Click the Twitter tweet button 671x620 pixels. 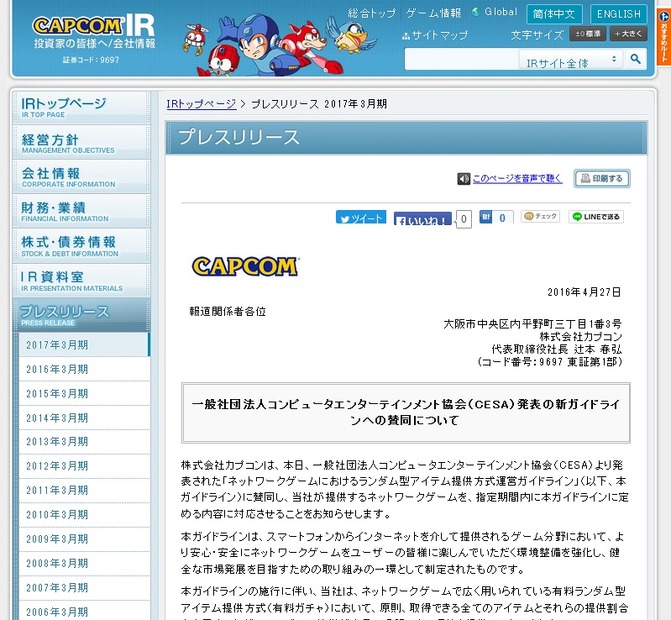pos(361,217)
